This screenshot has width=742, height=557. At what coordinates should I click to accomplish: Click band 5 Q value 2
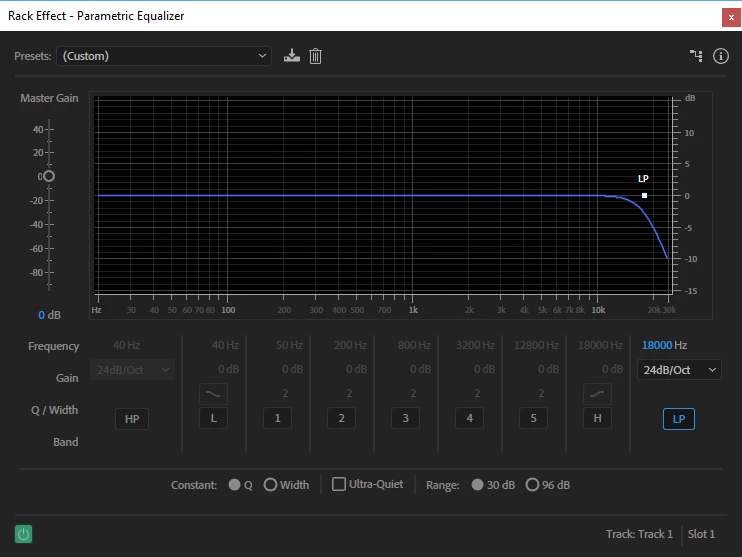pyautogui.click(x=541, y=393)
